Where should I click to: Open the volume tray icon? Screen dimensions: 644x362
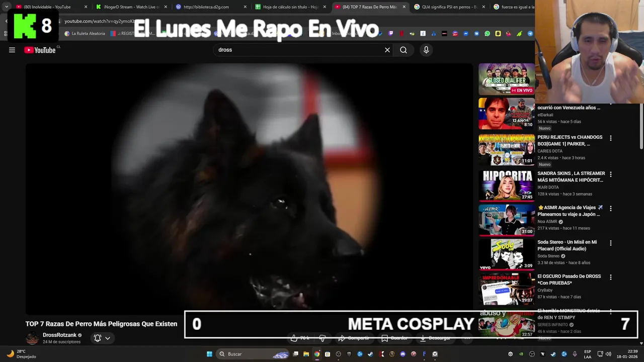pos(608,354)
